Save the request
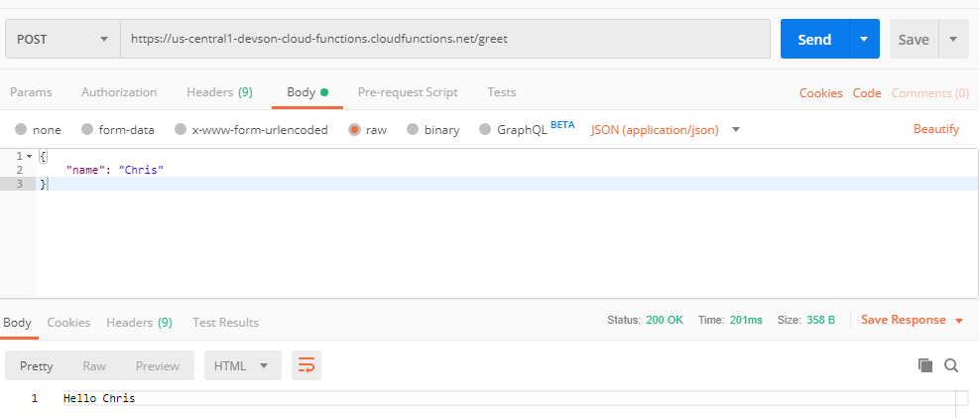Image resolution: width=980 pixels, height=418 pixels. 914,39
